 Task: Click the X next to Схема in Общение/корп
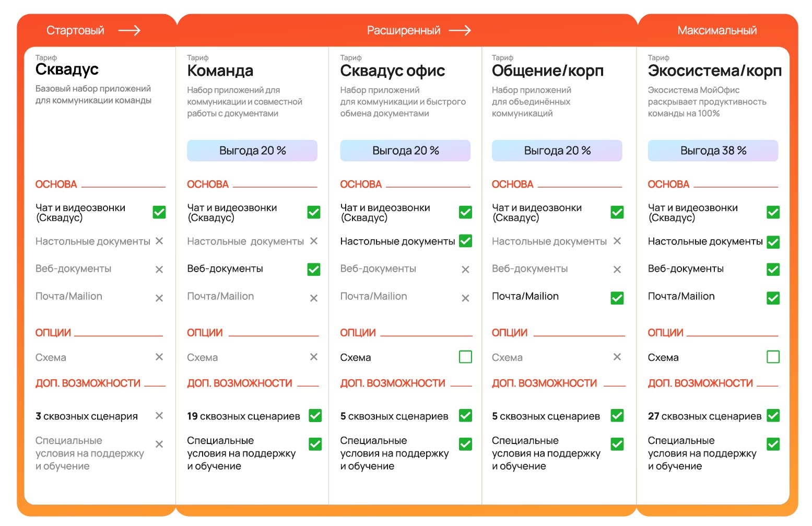click(617, 357)
